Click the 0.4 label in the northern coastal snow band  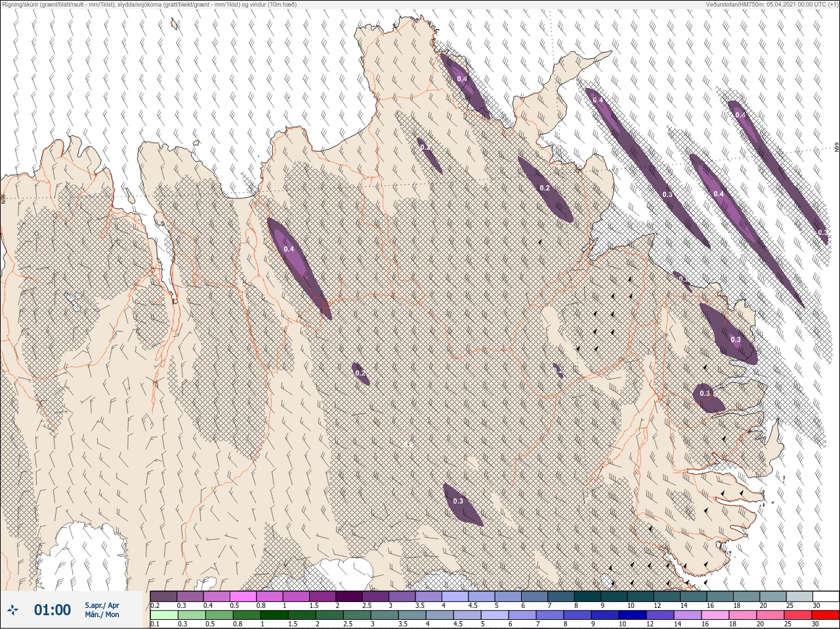coord(462,79)
